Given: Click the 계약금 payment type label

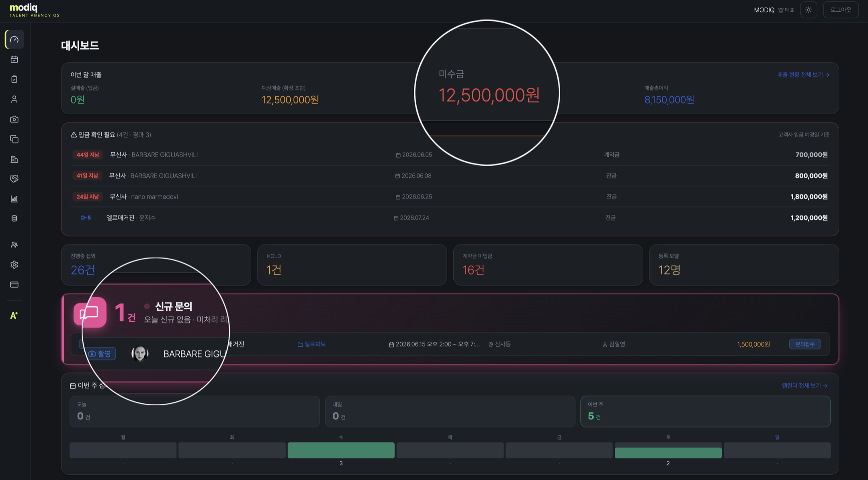Looking at the screenshot, I should (x=612, y=155).
